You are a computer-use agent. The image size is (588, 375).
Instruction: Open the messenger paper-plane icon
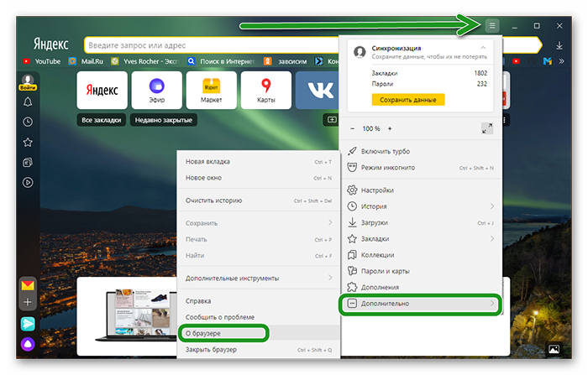pyautogui.click(x=28, y=324)
